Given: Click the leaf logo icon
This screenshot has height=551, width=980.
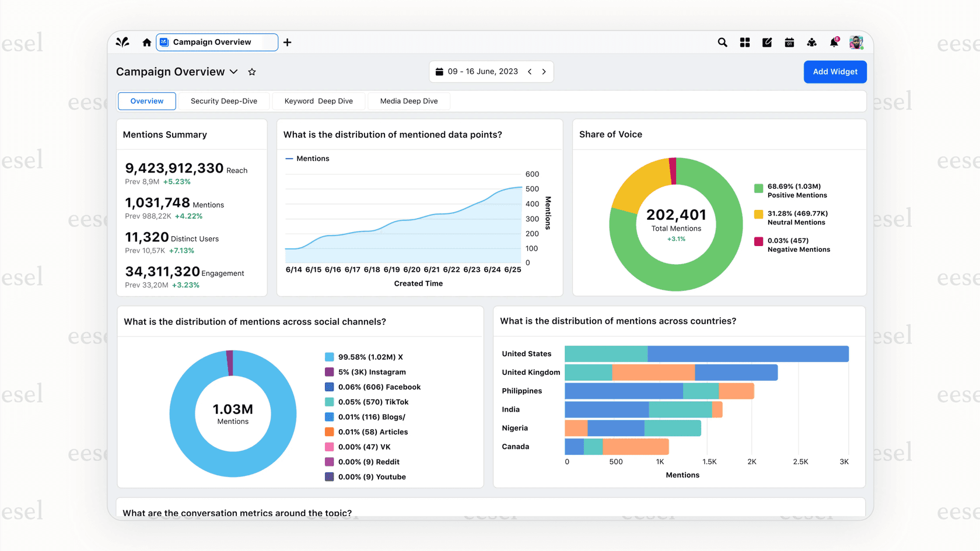Looking at the screenshot, I should point(122,42).
